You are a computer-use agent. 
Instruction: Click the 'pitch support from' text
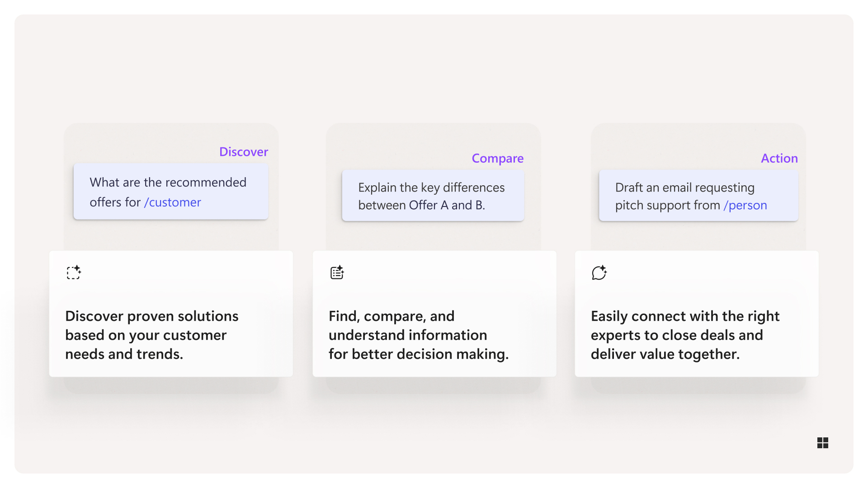[x=668, y=205]
